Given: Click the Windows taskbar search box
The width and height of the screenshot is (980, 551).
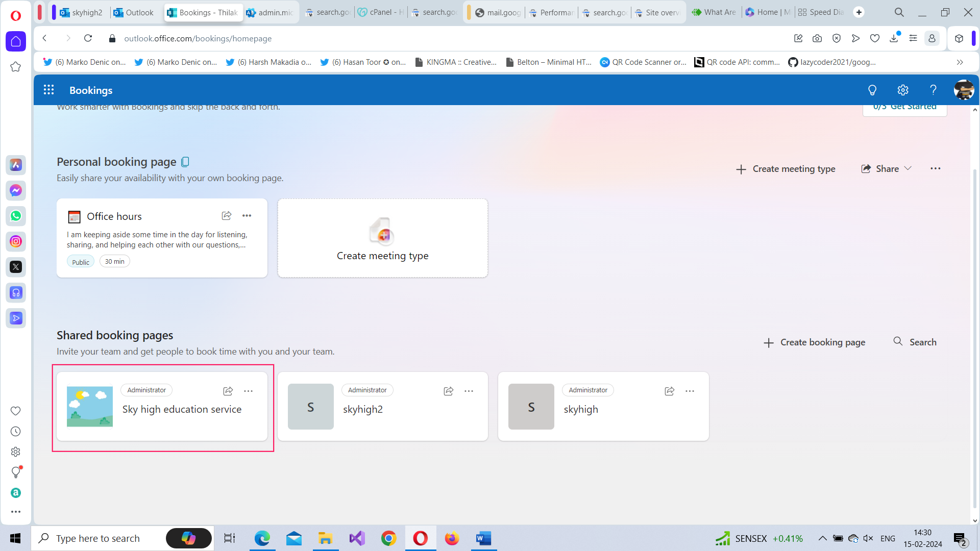Looking at the screenshot, I should 98,538.
